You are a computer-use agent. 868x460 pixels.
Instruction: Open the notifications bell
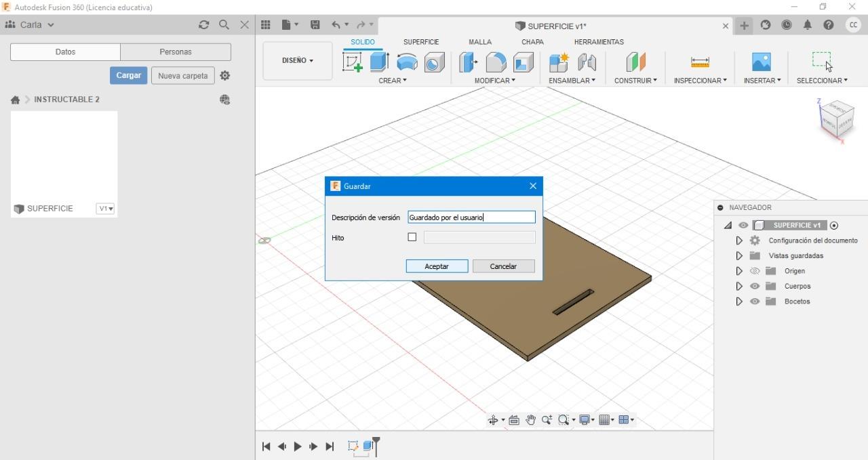pyautogui.click(x=808, y=25)
